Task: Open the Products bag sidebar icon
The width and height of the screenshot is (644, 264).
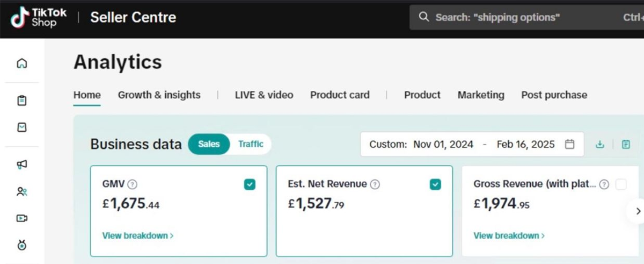Action: (22, 127)
